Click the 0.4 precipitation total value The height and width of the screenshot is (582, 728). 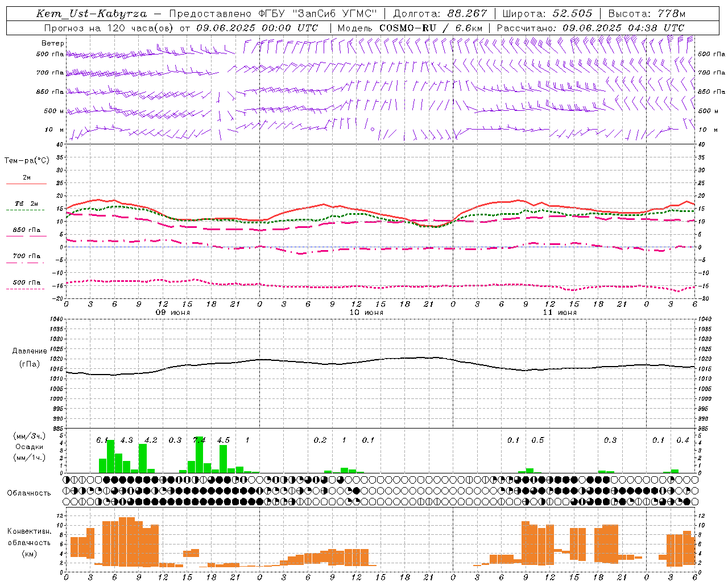682,440
